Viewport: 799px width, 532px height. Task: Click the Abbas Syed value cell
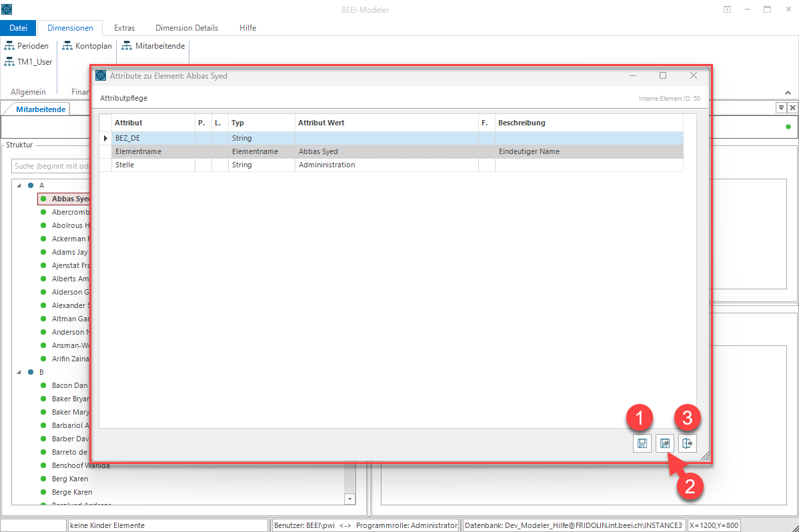(387, 151)
